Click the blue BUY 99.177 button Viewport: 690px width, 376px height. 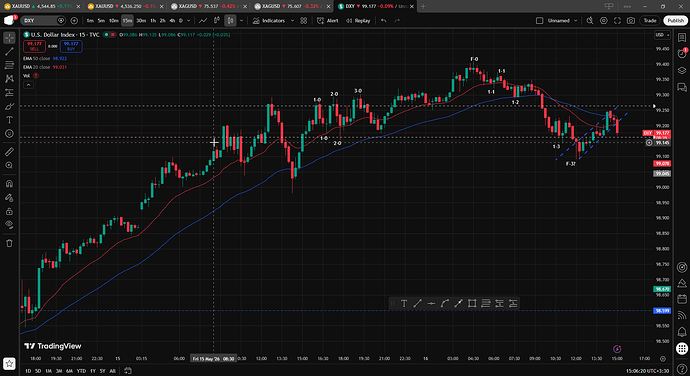(71, 46)
